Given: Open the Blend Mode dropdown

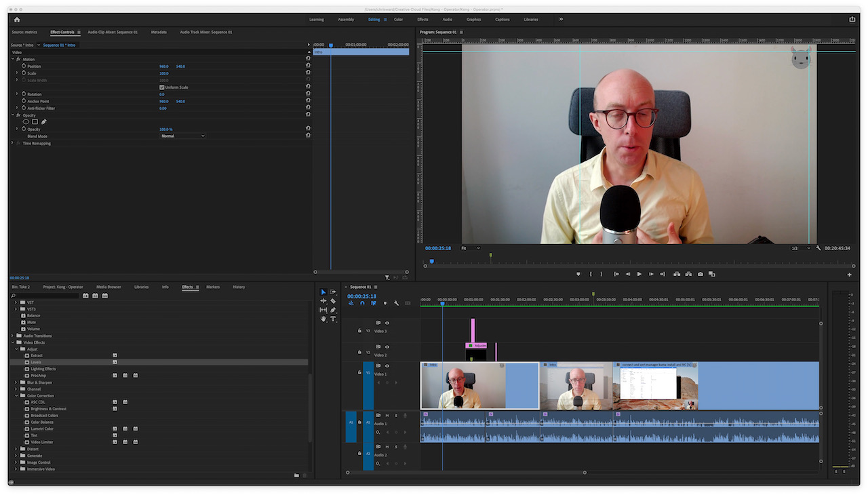Looking at the screenshot, I should (182, 136).
